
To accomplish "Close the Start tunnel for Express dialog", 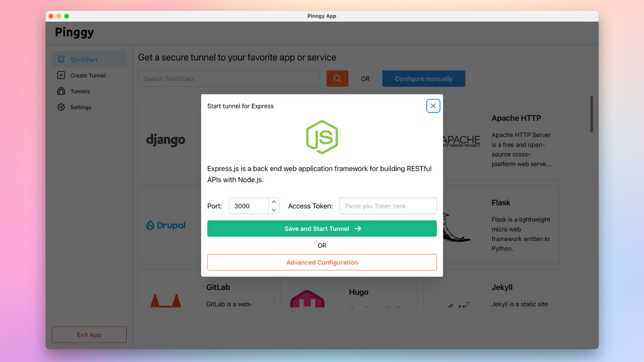I will pyautogui.click(x=433, y=106).
